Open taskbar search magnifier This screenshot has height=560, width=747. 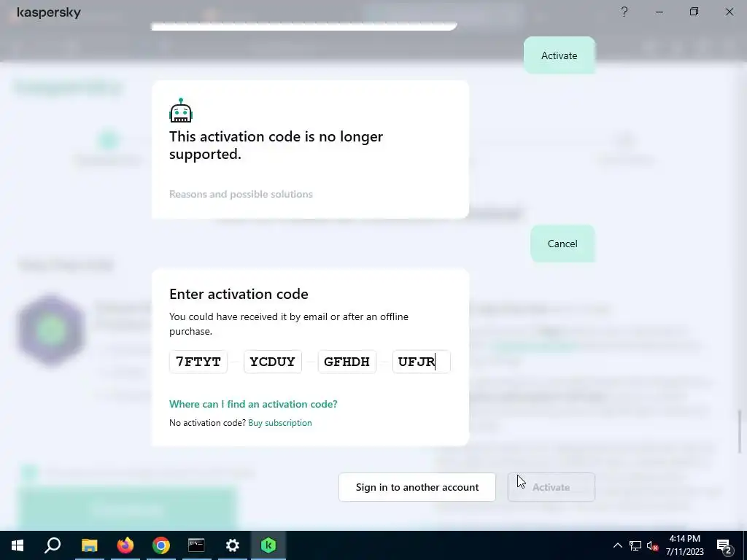point(53,545)
